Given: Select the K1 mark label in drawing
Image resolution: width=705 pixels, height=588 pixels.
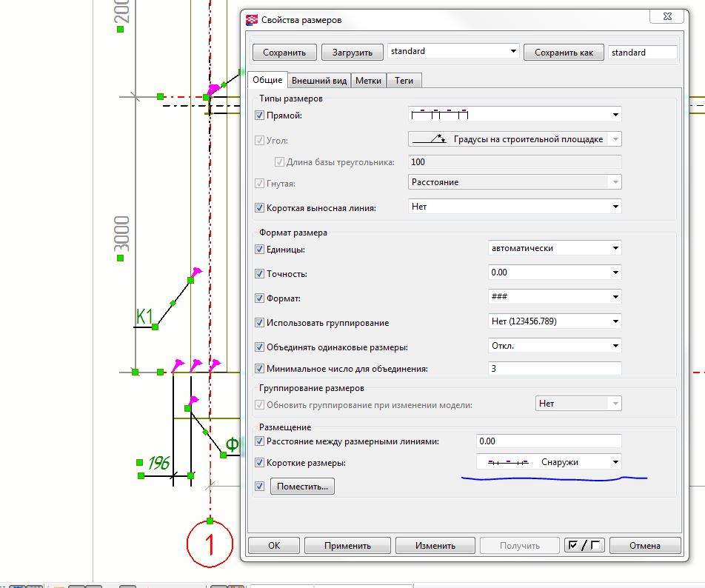Looking at the screenshot, I should pos(144,316).
